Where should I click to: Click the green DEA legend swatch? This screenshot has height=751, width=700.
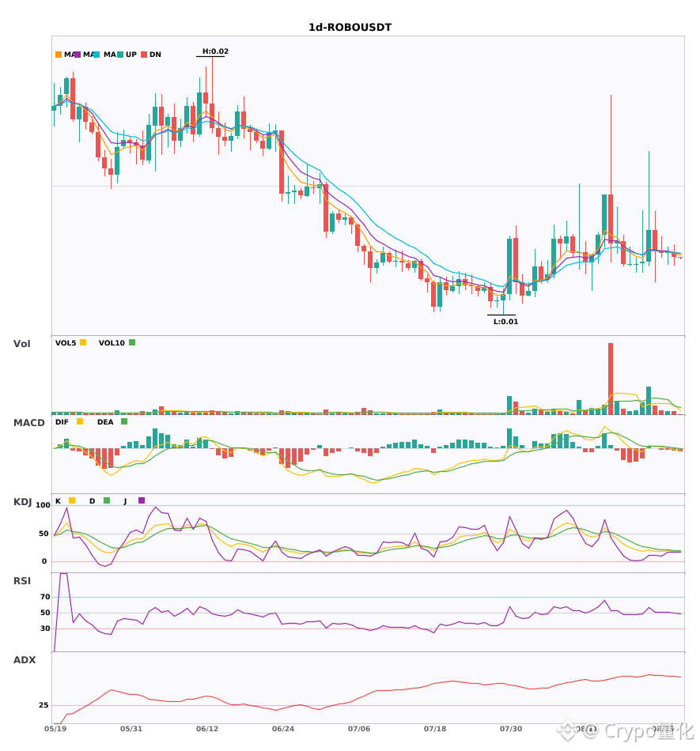pos(124,421)
